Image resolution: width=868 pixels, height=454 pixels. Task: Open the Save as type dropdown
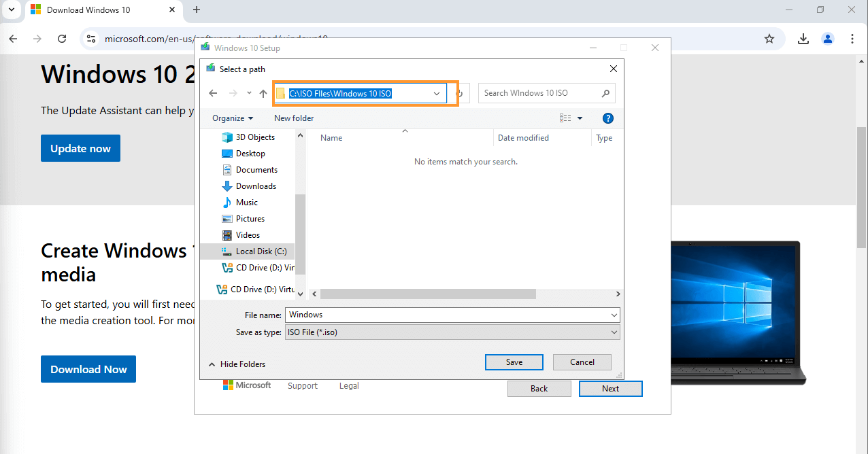click(x=453, y=332)
